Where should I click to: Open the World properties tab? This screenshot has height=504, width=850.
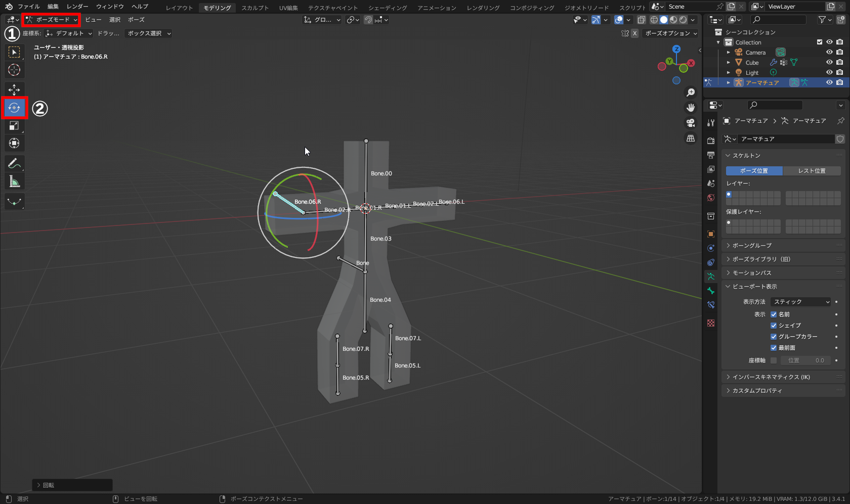tap(711, 197)
